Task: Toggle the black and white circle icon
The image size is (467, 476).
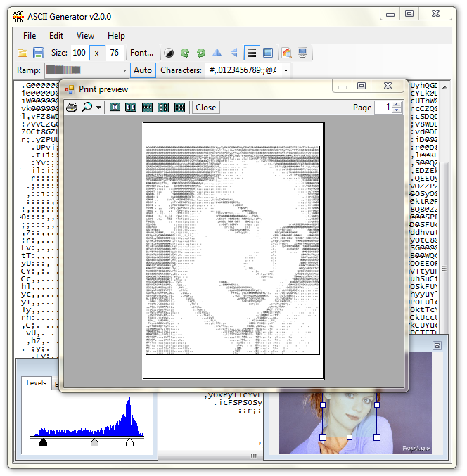Action: pos(169,53)
